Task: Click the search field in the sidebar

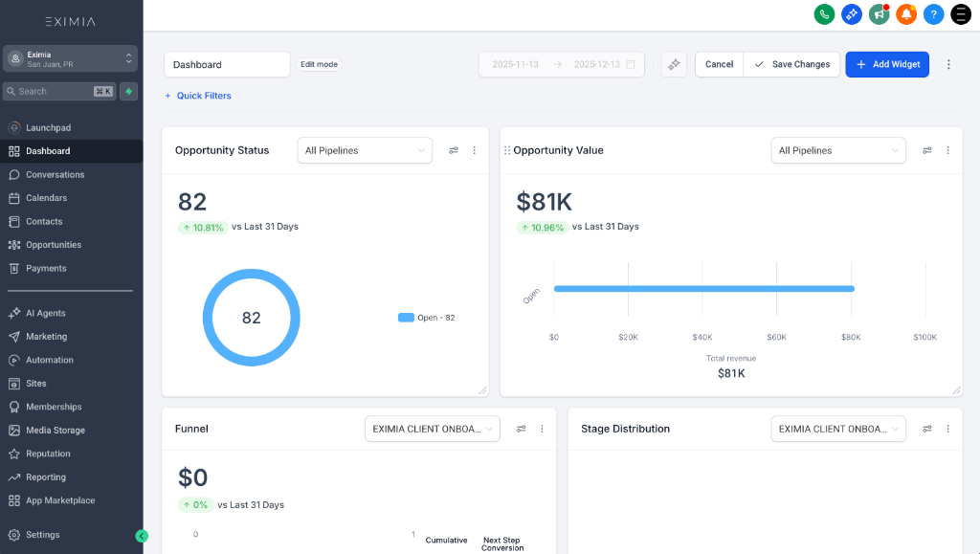Action: tap(57, 92)
